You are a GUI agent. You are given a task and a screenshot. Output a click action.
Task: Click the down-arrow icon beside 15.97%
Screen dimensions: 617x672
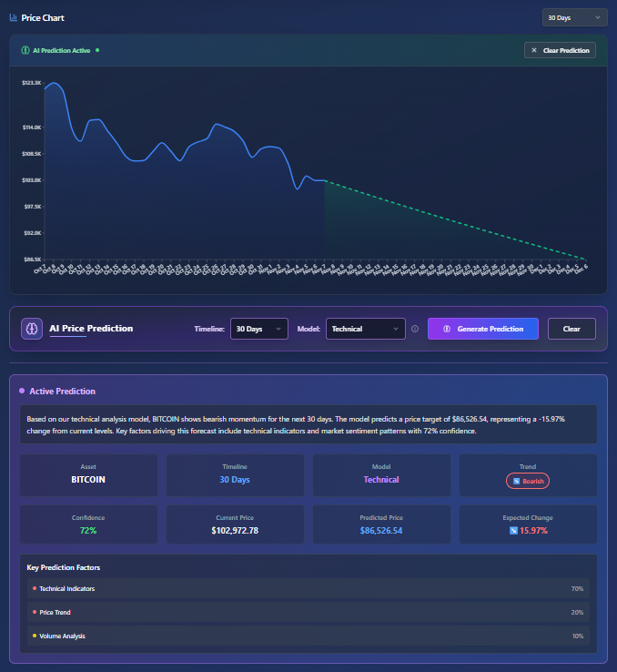tap(512, 530)
